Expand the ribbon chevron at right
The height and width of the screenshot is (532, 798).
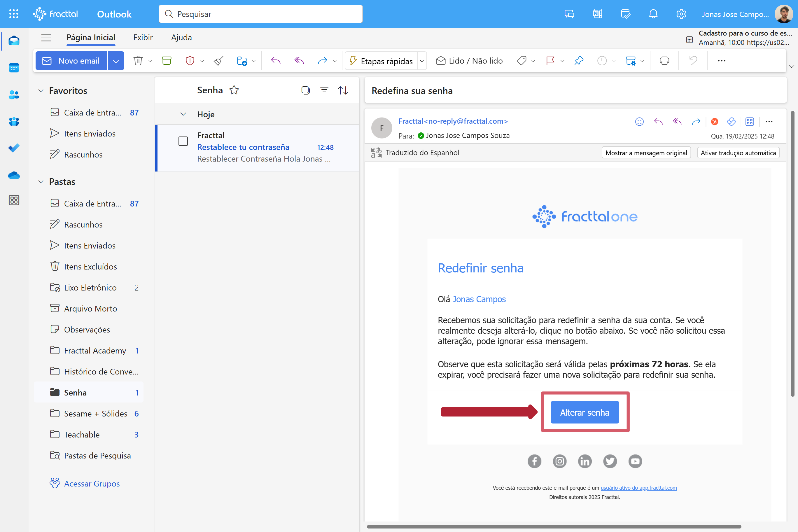792,66
